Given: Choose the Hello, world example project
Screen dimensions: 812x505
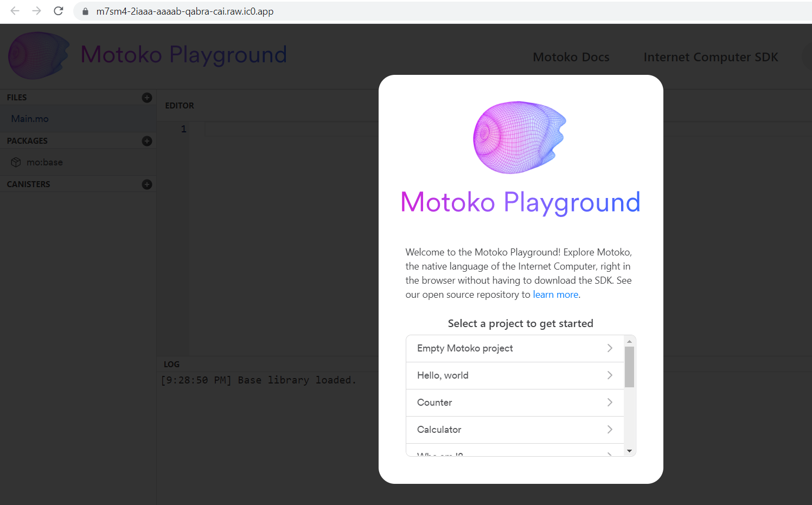Looking at the screenshot, I should click(x=515, y=375).
